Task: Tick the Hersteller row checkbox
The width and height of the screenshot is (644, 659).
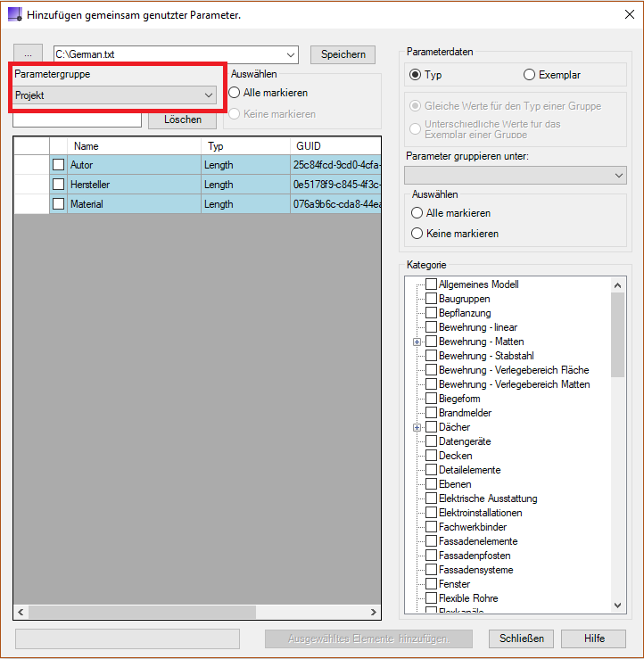Action: [x=59, y=185]
